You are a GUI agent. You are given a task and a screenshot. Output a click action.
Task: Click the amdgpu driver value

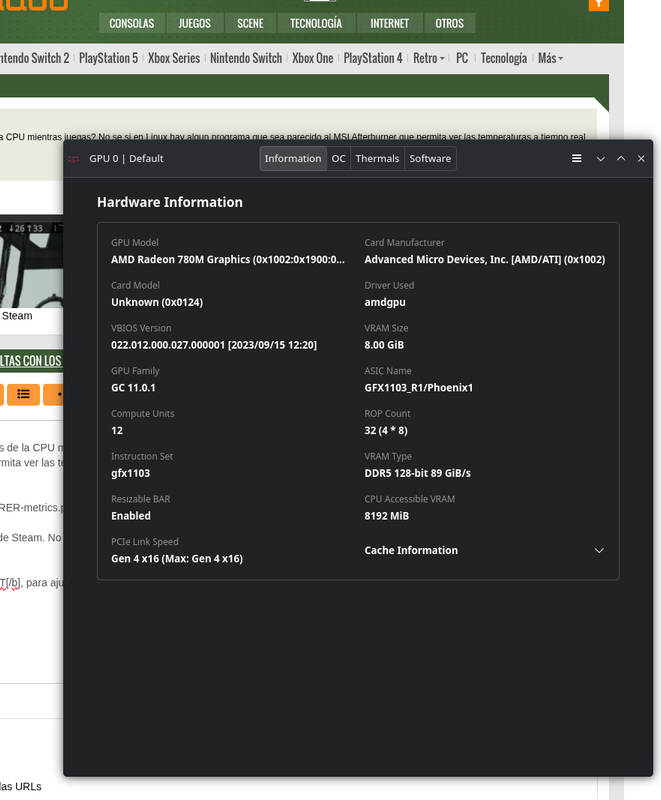tap(385, 303)
